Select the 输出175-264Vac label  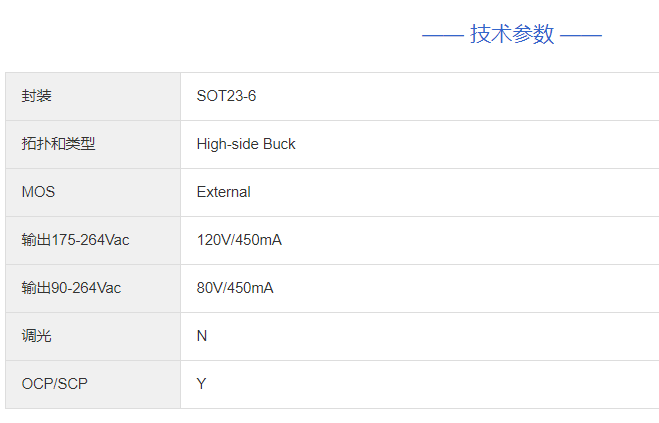[x=75, y=240]
